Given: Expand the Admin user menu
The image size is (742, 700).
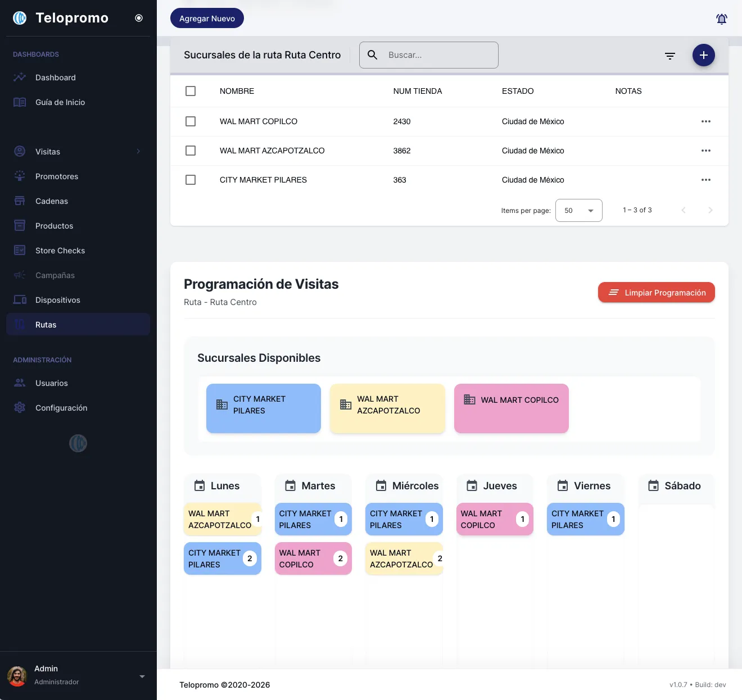Looking at the screenshot, I should coord(142,676).
